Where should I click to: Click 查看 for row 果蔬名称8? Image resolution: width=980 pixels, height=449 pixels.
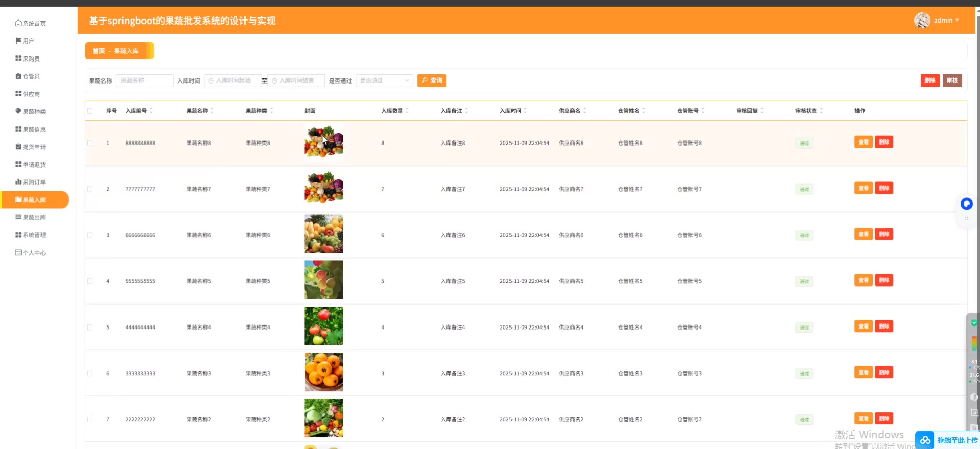(x=864, y=142)
